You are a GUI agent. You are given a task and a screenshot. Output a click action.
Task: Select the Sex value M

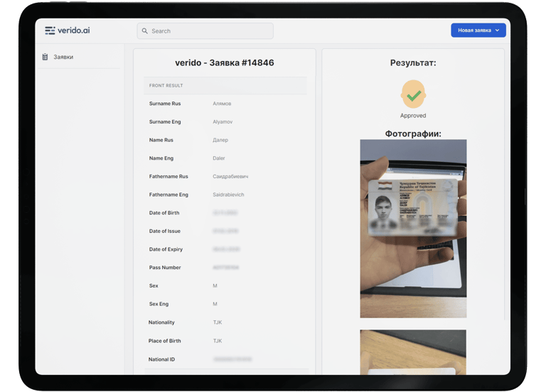[215, 286]
